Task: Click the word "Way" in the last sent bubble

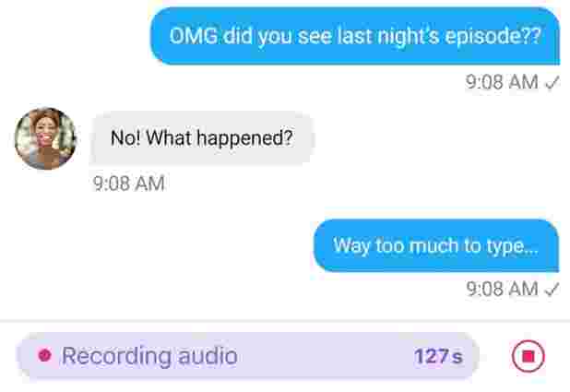Action: coord(351,246)
